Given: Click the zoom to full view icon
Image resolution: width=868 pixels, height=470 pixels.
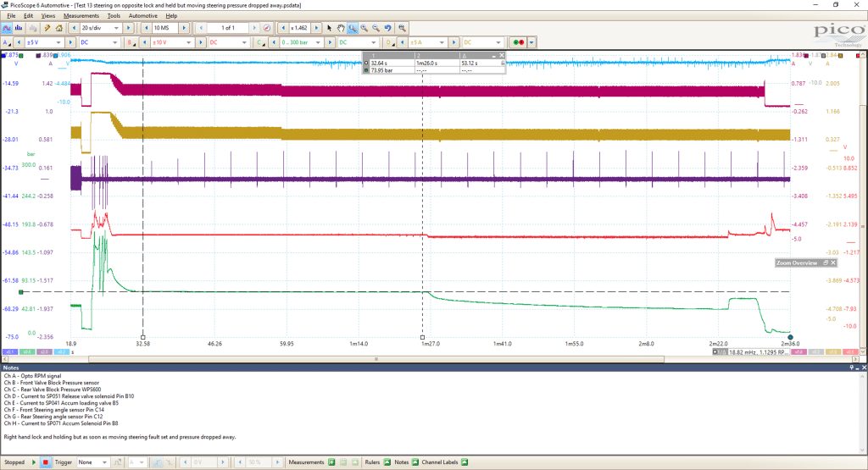Looking at the screenshot, I should pyautogui.click(x=402, y=28).
